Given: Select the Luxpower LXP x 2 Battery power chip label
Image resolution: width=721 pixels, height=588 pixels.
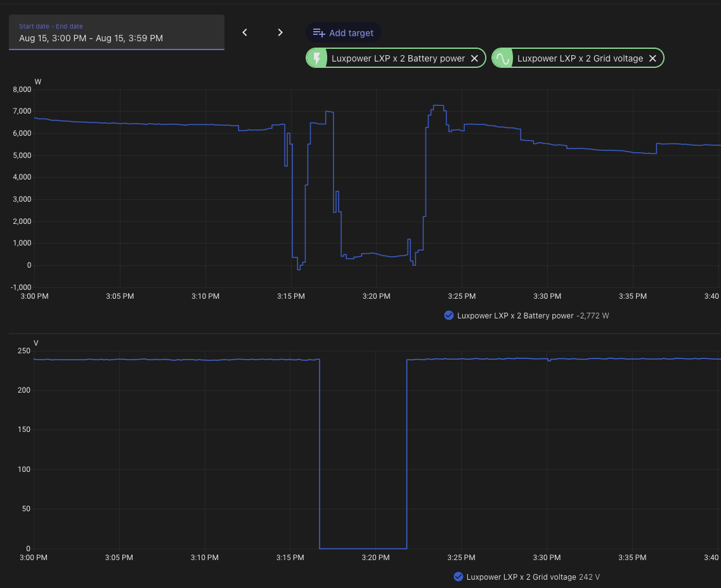Looking at the screenshot, I should (x=398, y=58).
